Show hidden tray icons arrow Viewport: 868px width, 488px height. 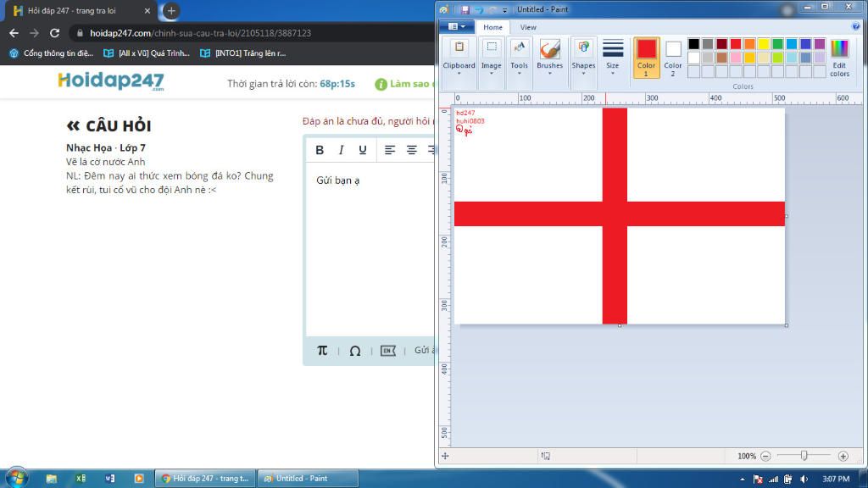tap(743, 480)
